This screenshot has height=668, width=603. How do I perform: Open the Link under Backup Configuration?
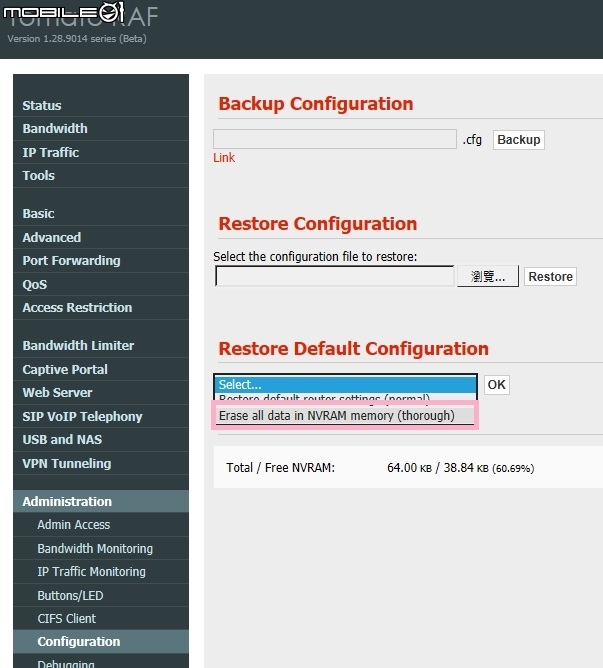coord(224,158)
